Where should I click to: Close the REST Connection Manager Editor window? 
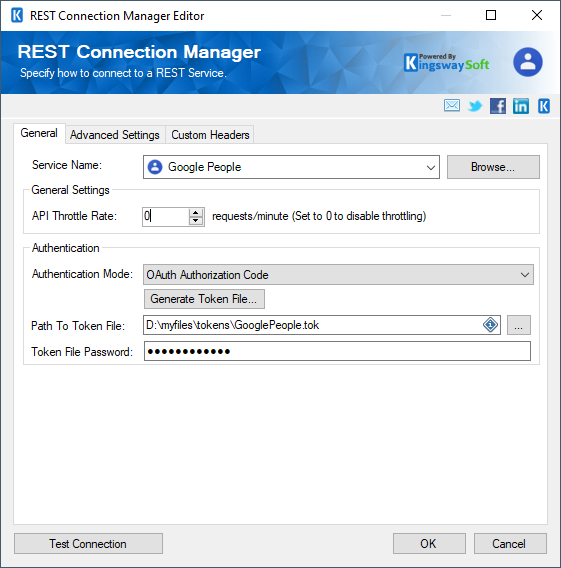537,15
